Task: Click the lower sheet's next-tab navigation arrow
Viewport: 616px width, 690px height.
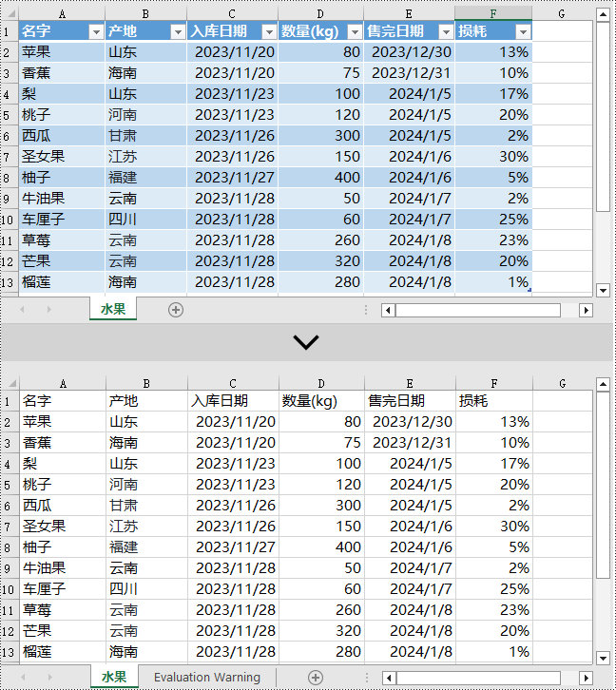Action: point(49,678)
